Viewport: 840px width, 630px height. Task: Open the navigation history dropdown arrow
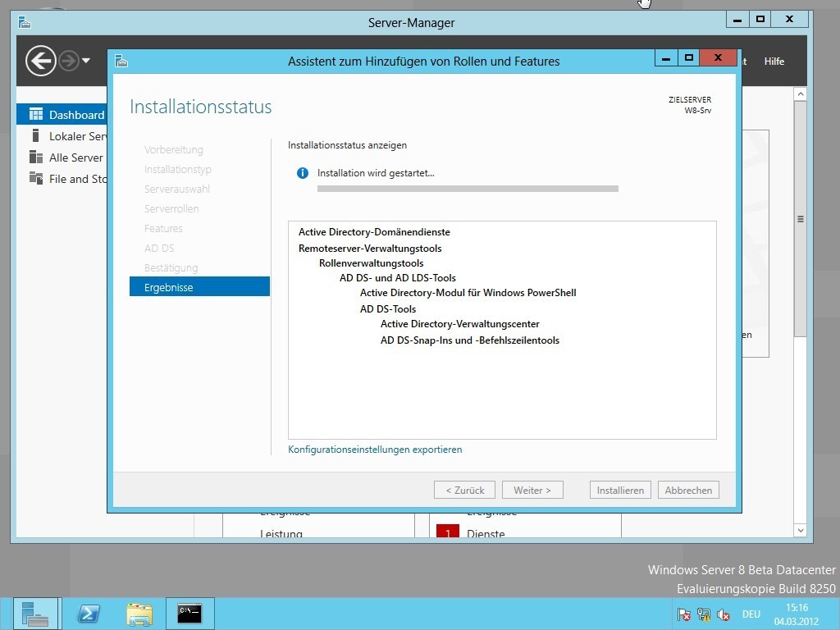tap(85, 61)
